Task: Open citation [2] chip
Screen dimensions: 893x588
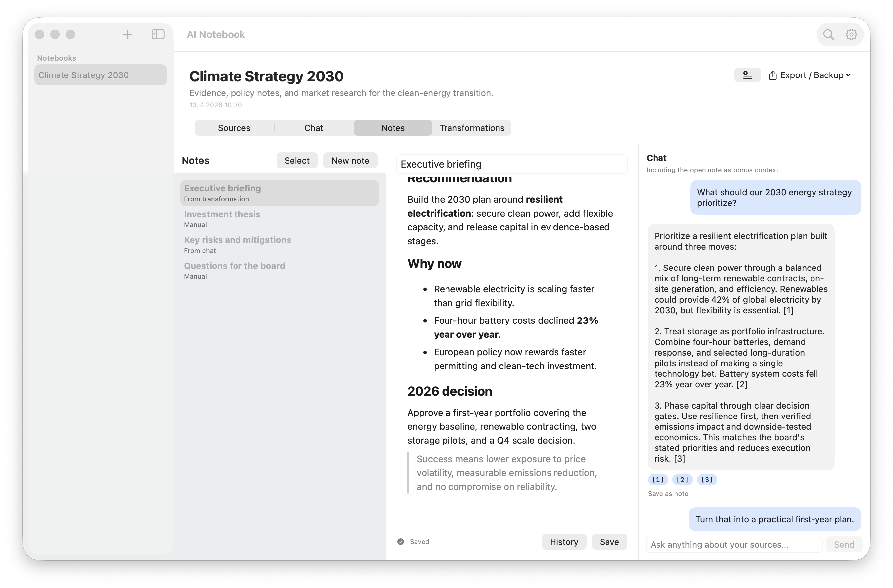Action: [682, 480]
